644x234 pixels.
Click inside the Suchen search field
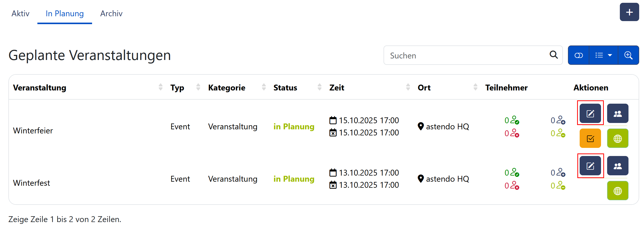point(458,55)
